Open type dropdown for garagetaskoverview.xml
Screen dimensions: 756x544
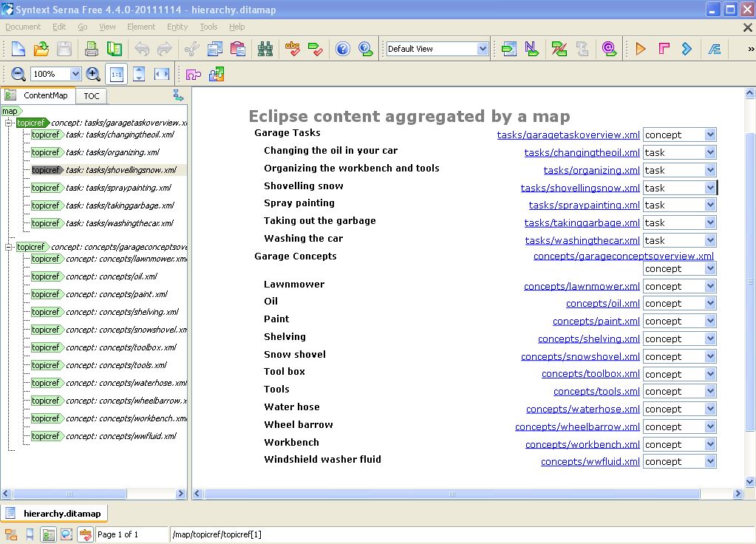tap(709, 135)
